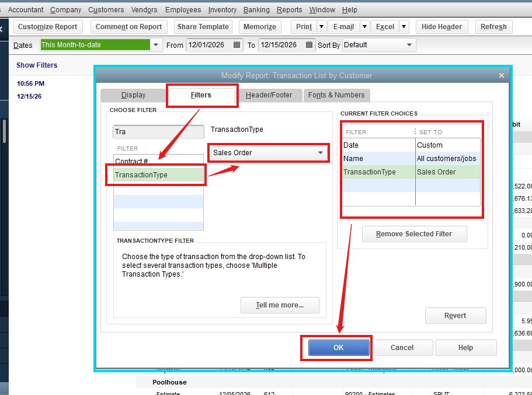Open the From date calendar picker
Screen dimensions: 532x395
click(x=237, y=45)
